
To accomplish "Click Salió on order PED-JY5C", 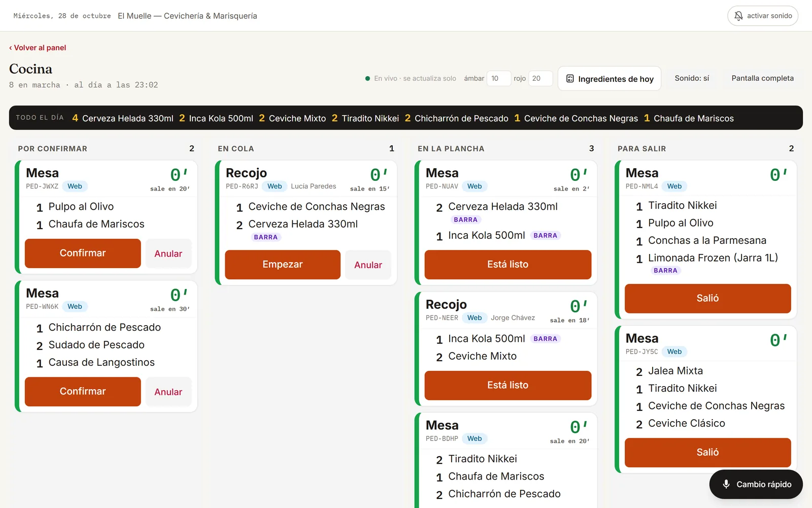I will pyautogui.click(x=708, y=452).
